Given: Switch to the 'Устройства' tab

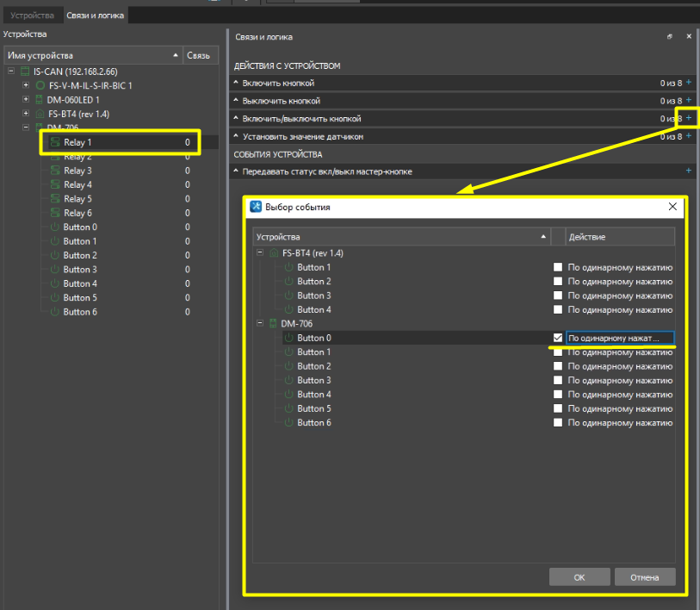Looking at the screenshot, I should pyautogui.click(x=32, y=16).
